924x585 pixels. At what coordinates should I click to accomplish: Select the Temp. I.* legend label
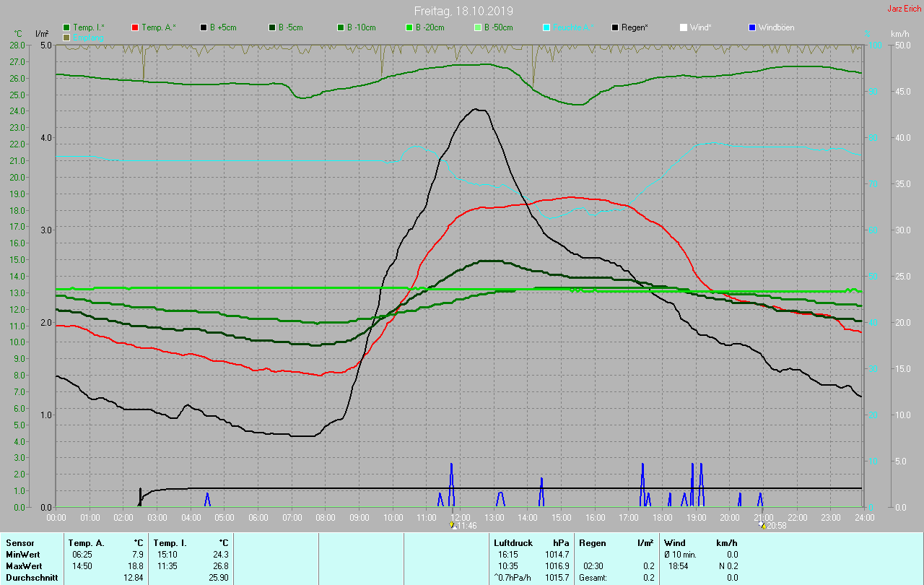coord(89,27)
